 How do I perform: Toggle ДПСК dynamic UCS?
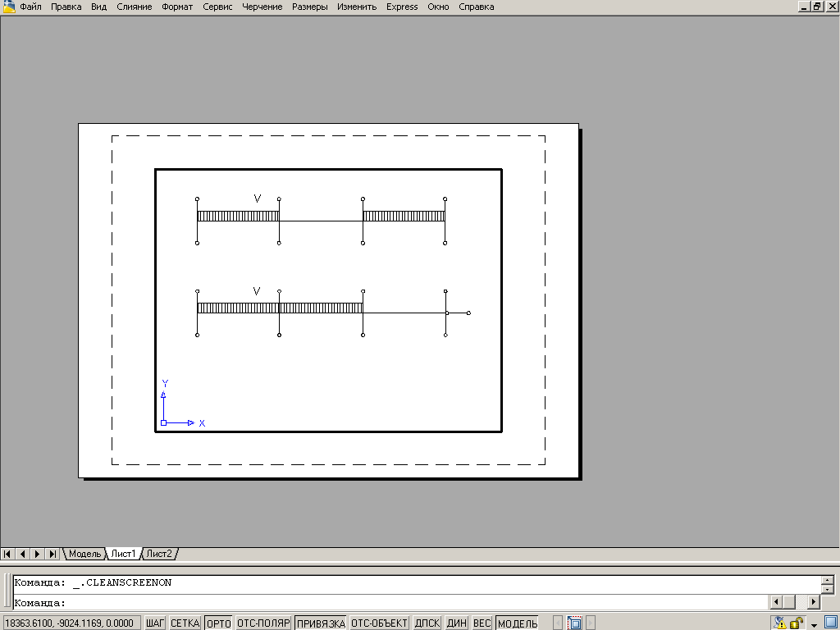tap(427, 623)
